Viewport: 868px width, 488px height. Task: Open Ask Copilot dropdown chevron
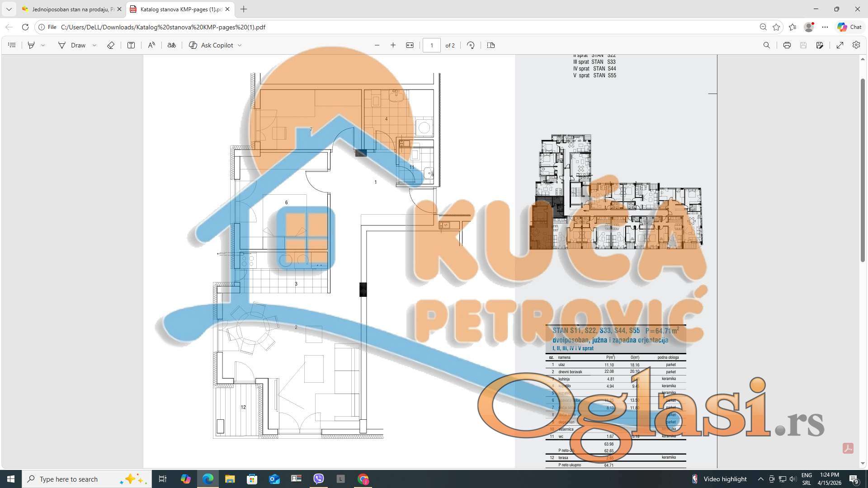pos(240,45)
